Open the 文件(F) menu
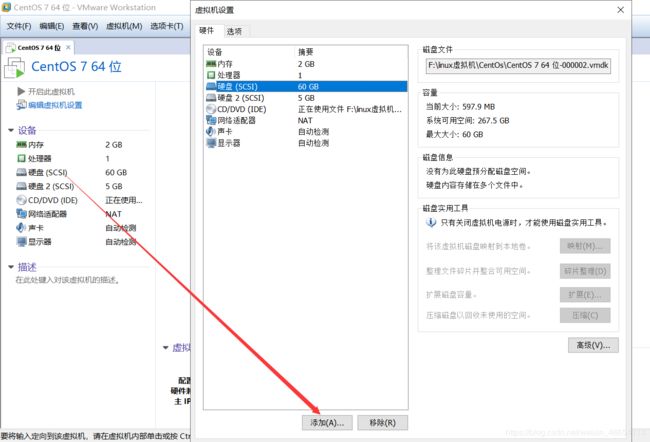Viewport: 650px width, 442px height. pyautogui.click(x=19, y=26)
